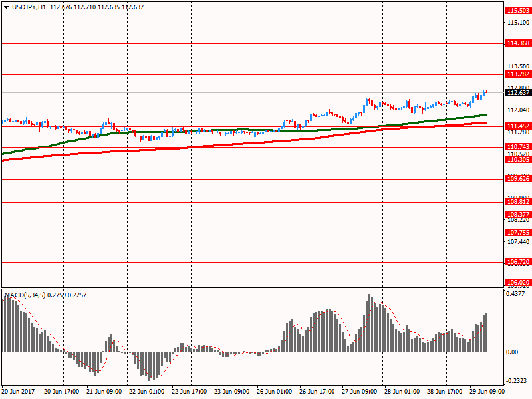Viewport: 532px width, 399px height.
Task: Select the 28 Jun 17:00 time axis label
Action: [444, 392]
